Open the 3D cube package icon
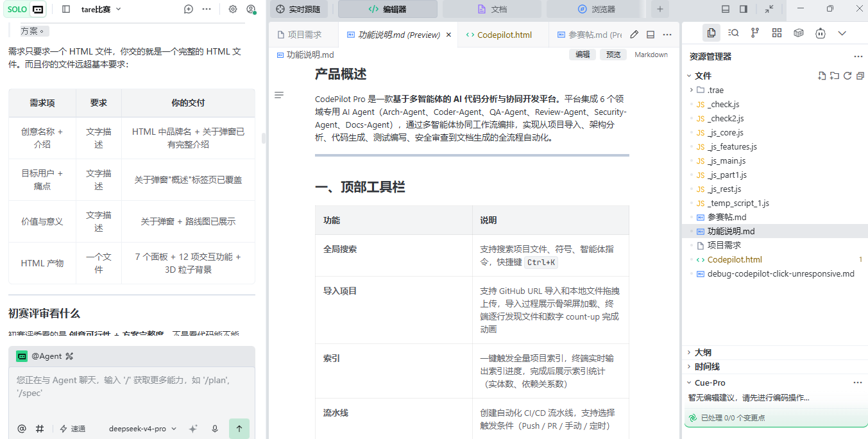868x439 pixels. tap(799, 33)
